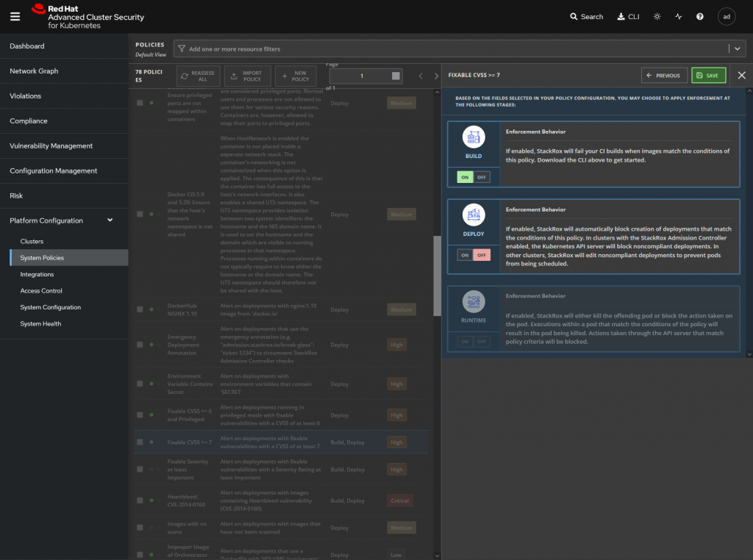Select the 'Fixable CVSS >= 6 and Privileged' policy name
Viewport: 753px width, 560px height.
pyautogui.click(x=190, y=415)
